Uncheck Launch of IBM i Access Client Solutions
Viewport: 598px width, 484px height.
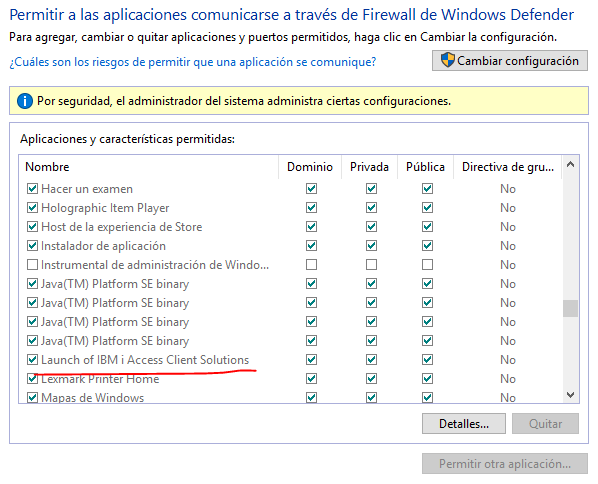pyautogui.click(x=32, y=359)
